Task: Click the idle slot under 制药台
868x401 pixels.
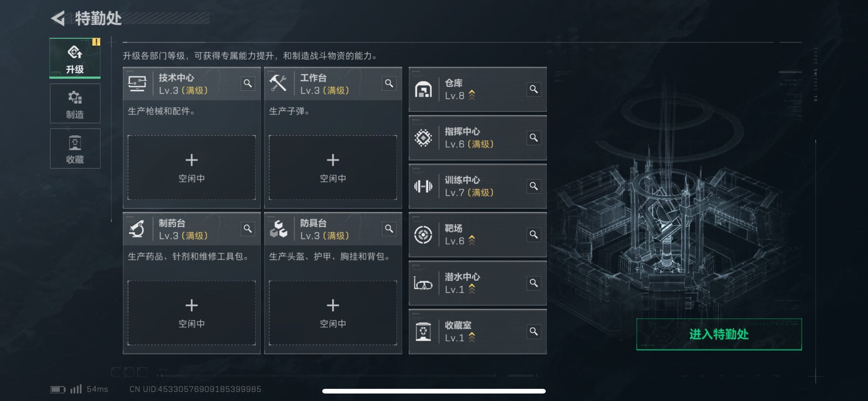Action: 191,313
